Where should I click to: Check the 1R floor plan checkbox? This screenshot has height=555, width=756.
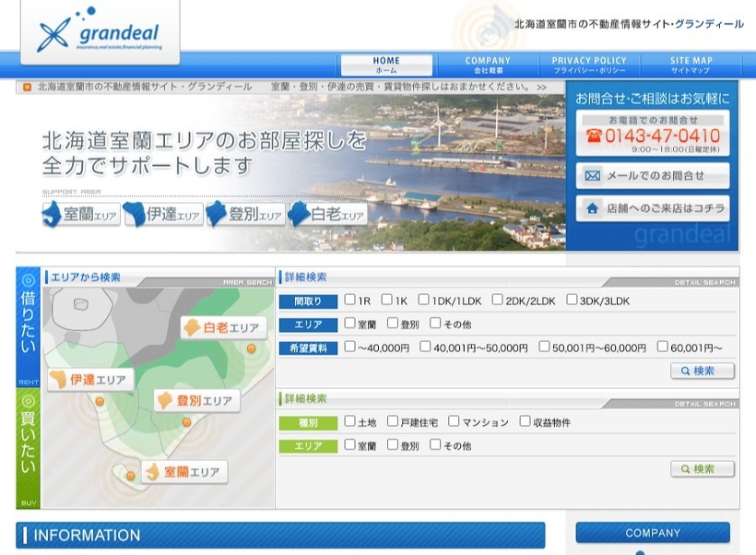tap(350, 300)
